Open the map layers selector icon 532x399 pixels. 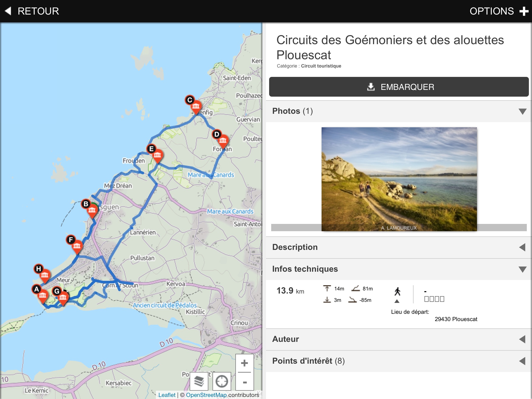199,381
